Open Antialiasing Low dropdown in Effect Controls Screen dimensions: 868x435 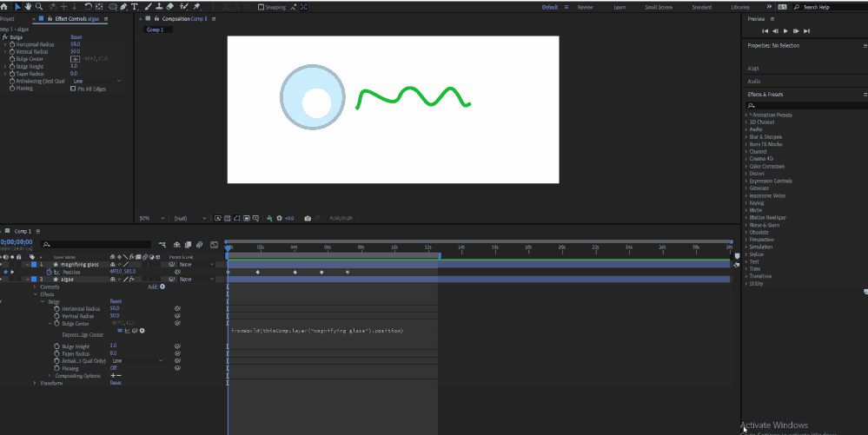(x=96, y=81)
